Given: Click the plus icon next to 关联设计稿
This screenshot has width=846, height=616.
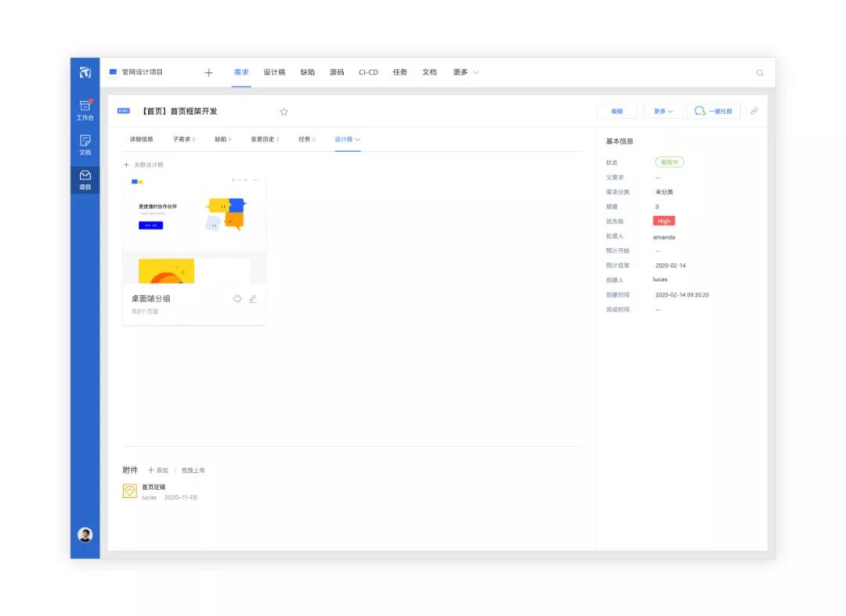Looking at the screenshot, I should coord(126,165).
